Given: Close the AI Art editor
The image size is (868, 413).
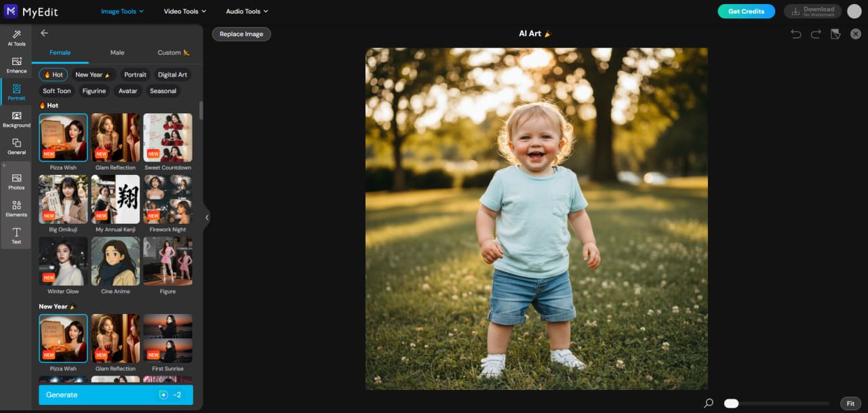Looking at the screenshot, I should tap(856, 34).
